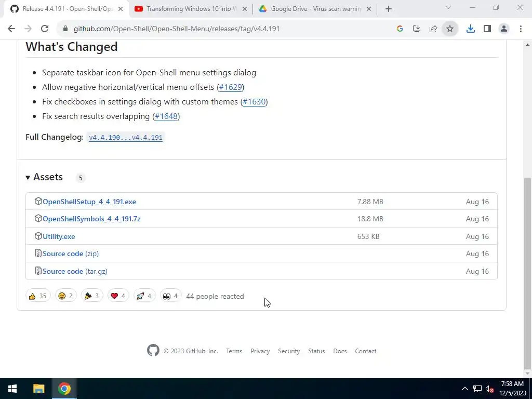Download Source code (zip)

(x=71, y=254)
